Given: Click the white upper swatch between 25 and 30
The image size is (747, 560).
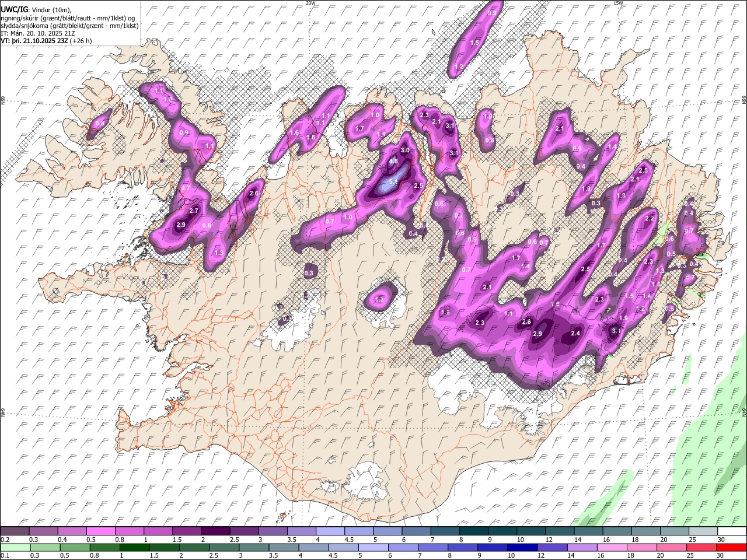Looking at the screenshot, I should 703,531.
